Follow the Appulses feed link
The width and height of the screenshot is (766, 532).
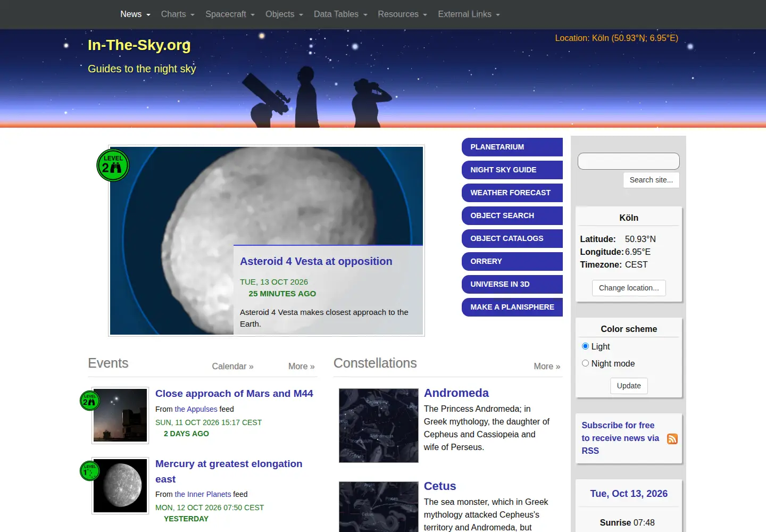coord(196,409)
